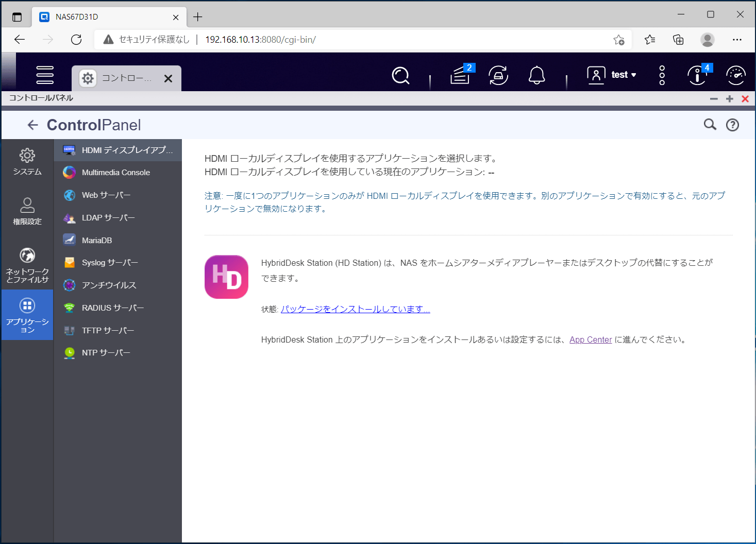756x544 pixels.
Task: Minimize the Control Panel inner window
Action: [x=714, y=99]
